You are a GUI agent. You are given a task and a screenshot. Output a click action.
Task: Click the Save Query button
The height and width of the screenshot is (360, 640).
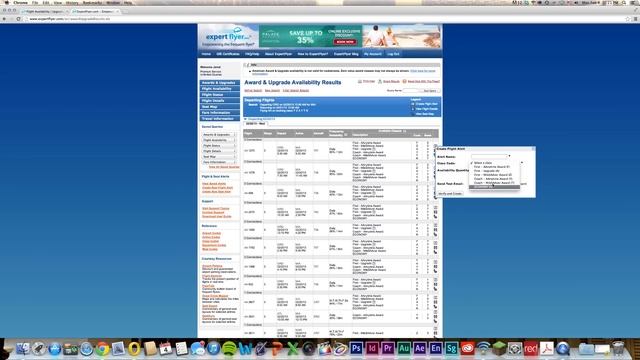click(x=430, y=91)
